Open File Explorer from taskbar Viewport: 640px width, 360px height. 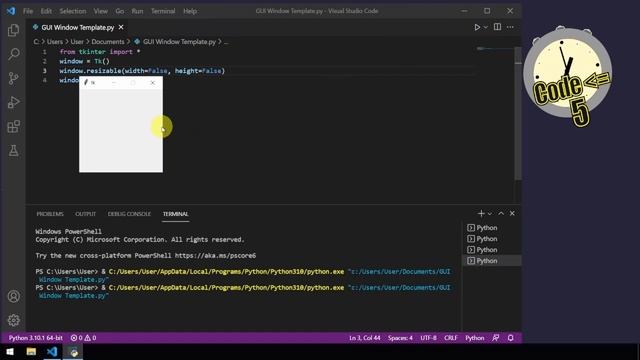tap(31, 352)
